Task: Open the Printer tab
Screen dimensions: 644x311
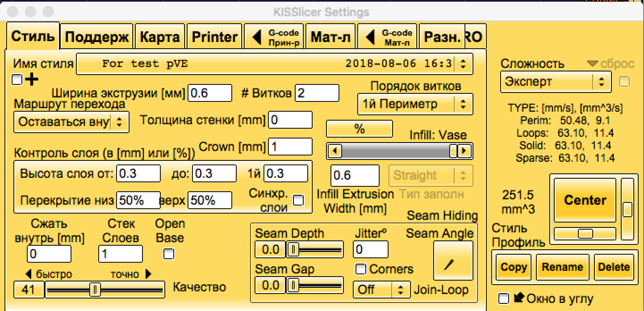Action: (x=214, y=37)
